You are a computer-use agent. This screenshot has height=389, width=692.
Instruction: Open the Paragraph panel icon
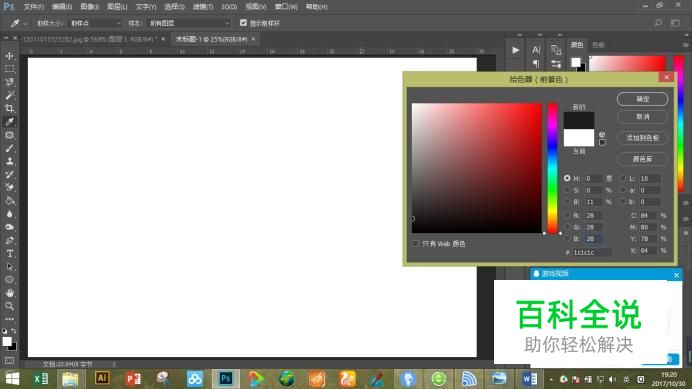click(536, 64)
